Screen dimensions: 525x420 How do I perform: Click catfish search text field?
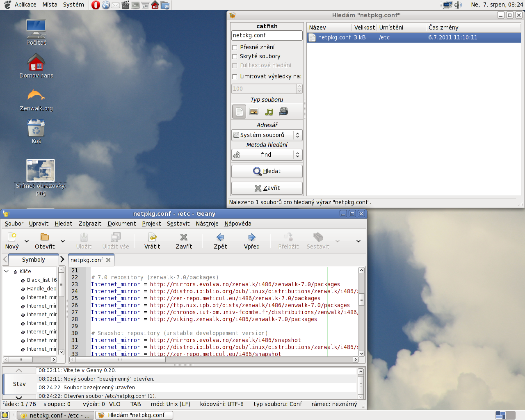pyautogui.click(x=267, y=36)
